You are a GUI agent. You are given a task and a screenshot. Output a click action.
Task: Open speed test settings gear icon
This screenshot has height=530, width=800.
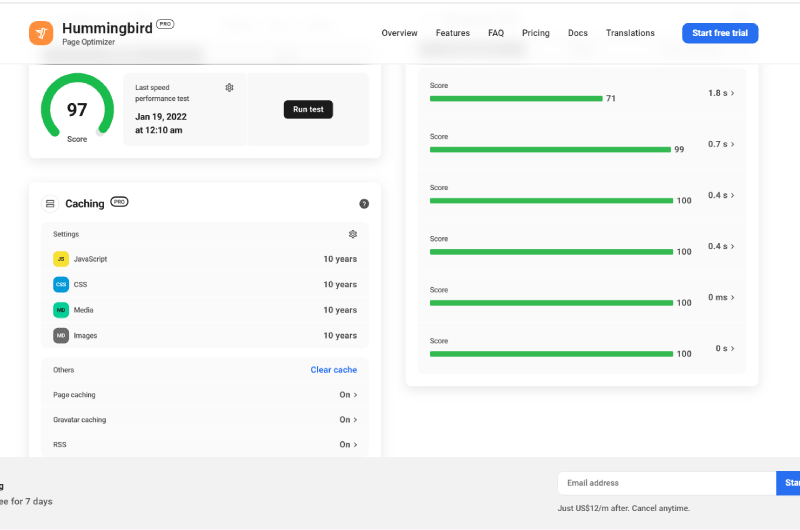coord(230,88)
